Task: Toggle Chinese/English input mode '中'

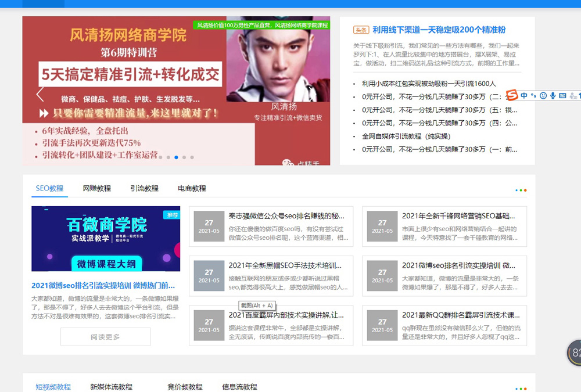Action: [524, 95]
